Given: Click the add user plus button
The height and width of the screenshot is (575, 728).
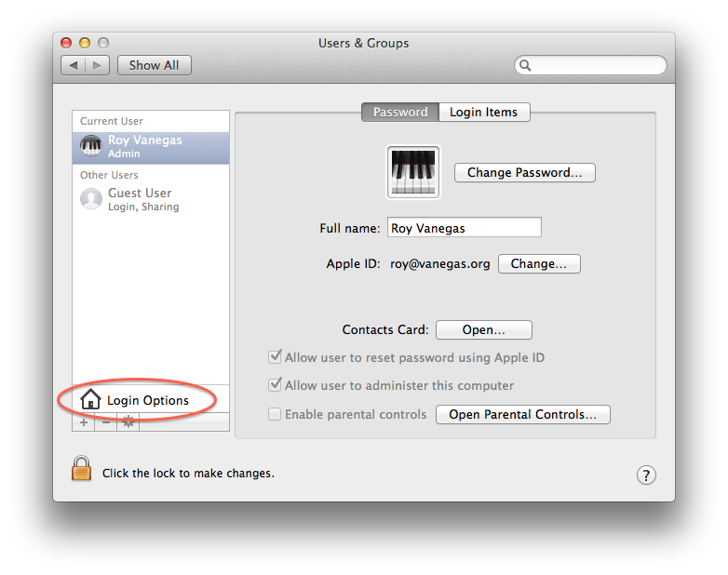Looking at the screenshot, I should coord(84,422).
